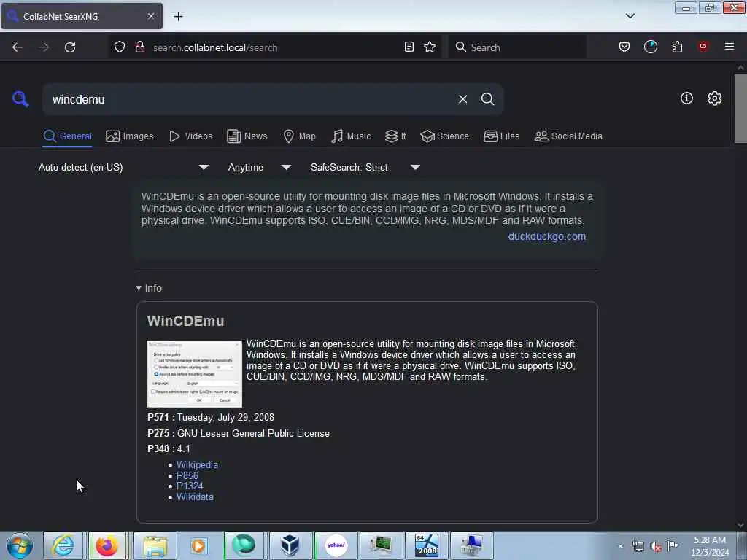Submit search with the magnifier button

click(x=487, y=99)
